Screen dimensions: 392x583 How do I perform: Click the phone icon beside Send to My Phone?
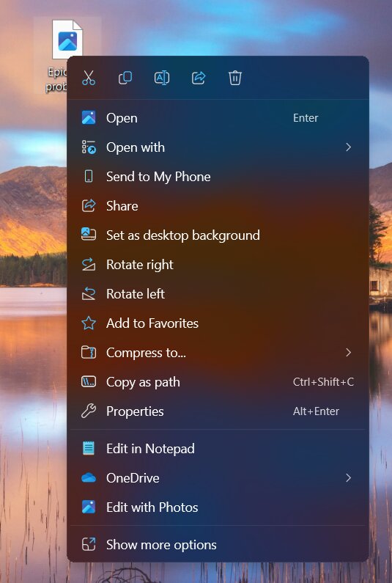click(89, 176)
